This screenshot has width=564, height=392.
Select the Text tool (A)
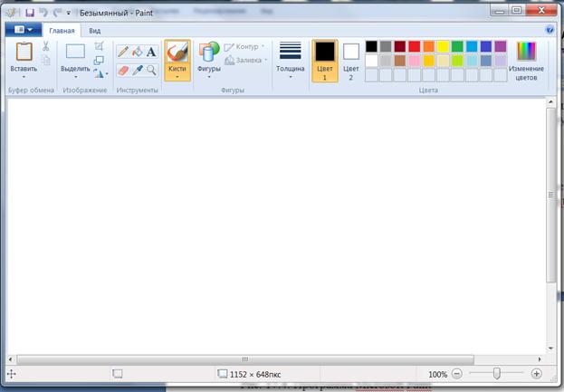coord(151,52)
